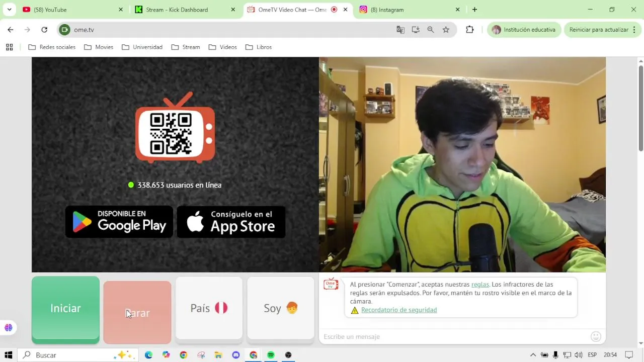Image resolution: width=644 pixels, height=362 pixels.
Task: Click the translate page icon
Action: 400,30
